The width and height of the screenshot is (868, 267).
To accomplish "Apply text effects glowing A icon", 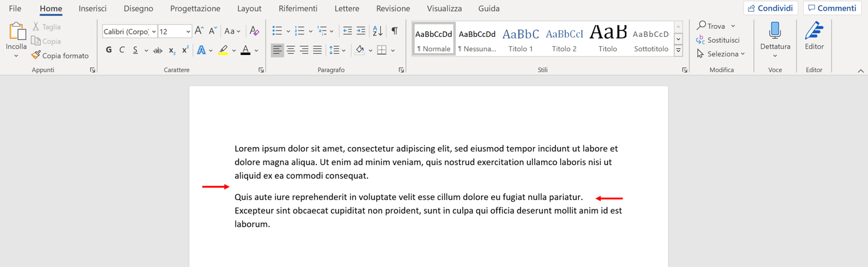I will (201, 50).
